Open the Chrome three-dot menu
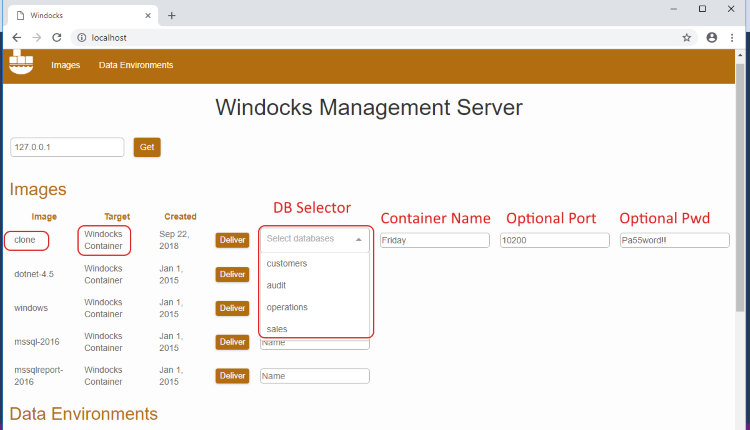This screenshot has height=430, width=750. 735,37
